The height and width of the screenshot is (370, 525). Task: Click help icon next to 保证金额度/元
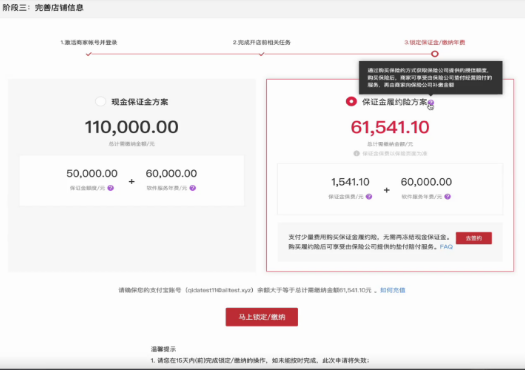point(111,188)
